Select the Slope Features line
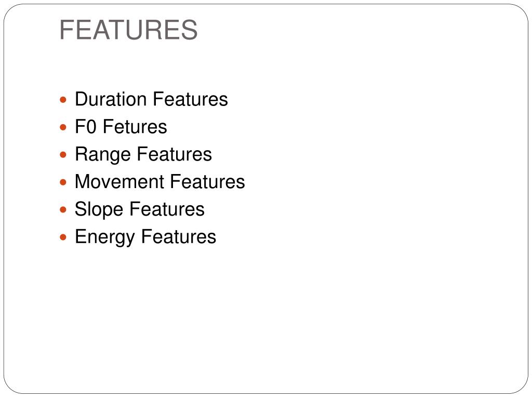Screen dimensions: 532x399 139,210
